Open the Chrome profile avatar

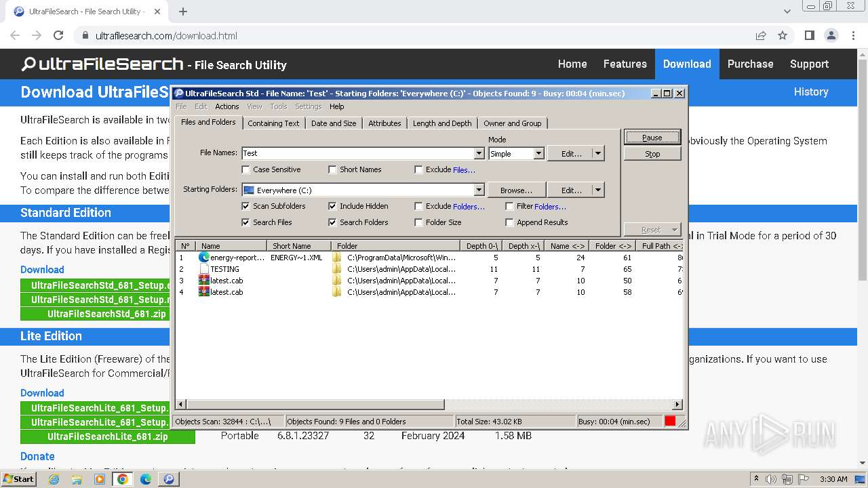click(831, 35)
